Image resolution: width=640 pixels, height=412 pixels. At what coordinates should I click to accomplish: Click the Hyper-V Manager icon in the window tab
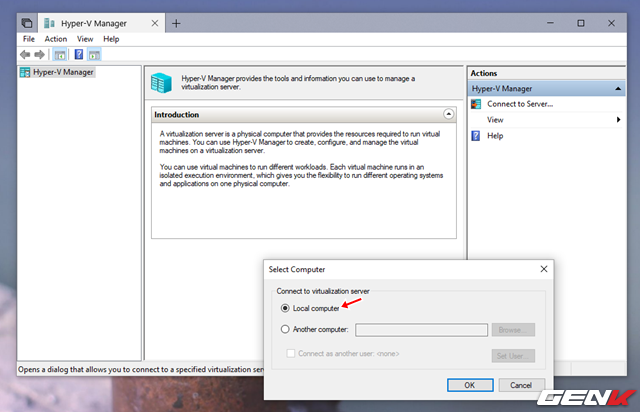pos(49,23)
